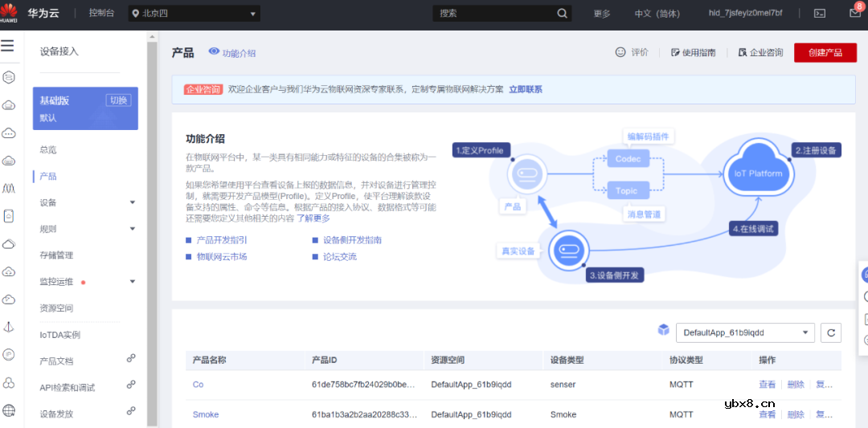Open 资源空间 in the sidebar
The height and width of the screenshot is (428, 868).
pyautogui.click(x=56, y=308)
